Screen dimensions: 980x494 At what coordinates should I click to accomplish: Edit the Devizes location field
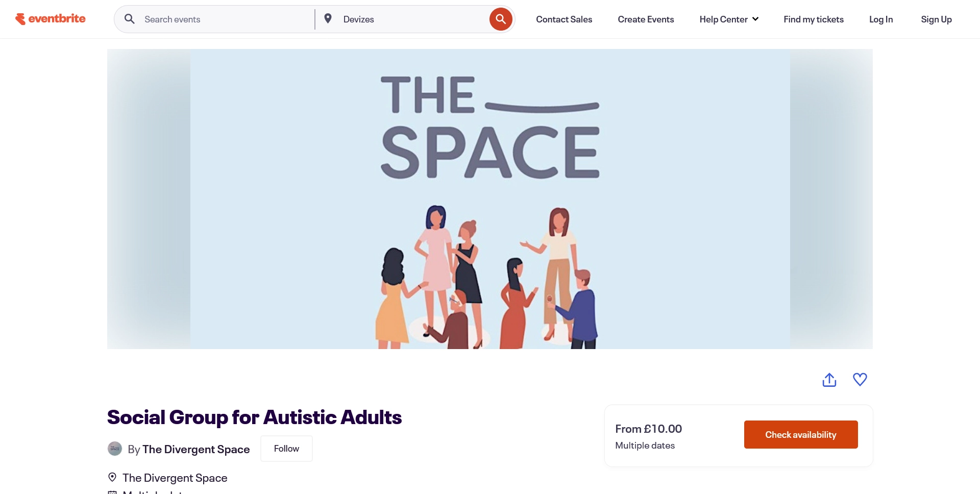click(408, 19)
